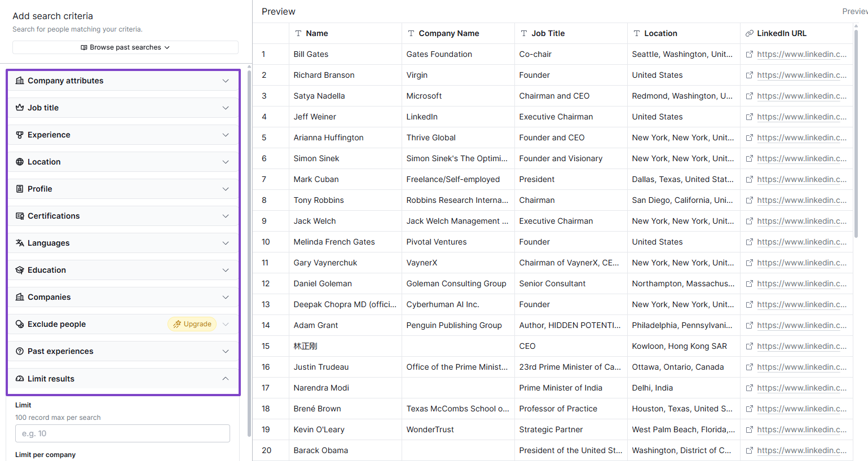The image size is (868, 461).
Task: Click the Goleman Consulting Group cell
Action: pyautogui.click(x=458, y=283)
